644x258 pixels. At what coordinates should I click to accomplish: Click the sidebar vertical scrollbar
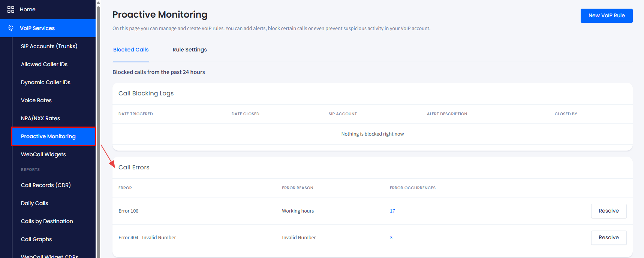98,131
